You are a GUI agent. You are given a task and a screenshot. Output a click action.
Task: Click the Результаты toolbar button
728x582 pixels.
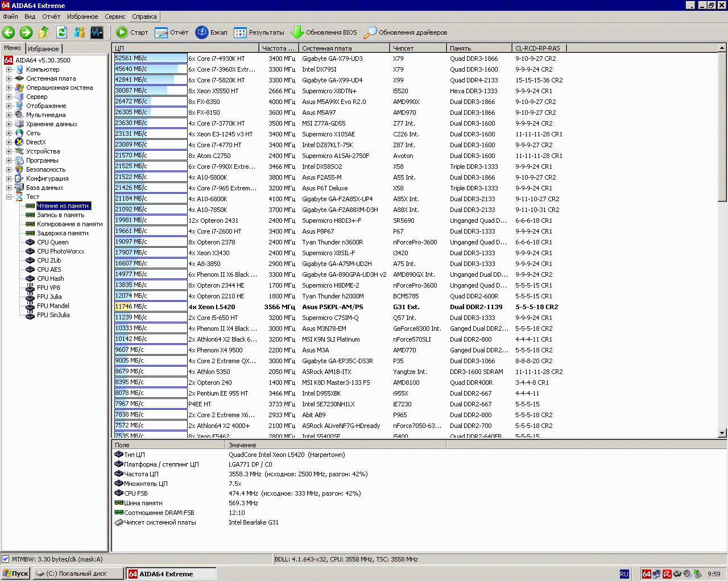click(x=259, y=32)
